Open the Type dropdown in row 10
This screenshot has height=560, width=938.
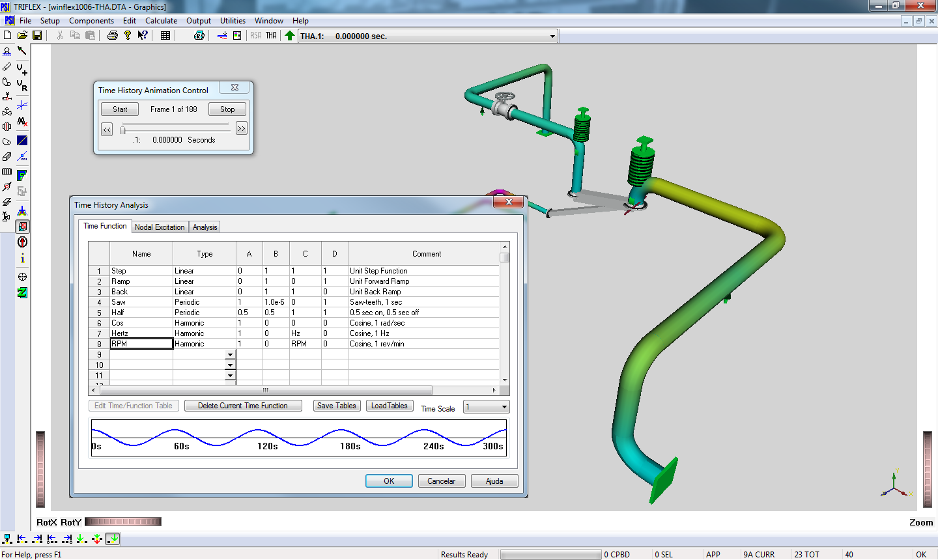pyautogui.click(x=230, y=365)
